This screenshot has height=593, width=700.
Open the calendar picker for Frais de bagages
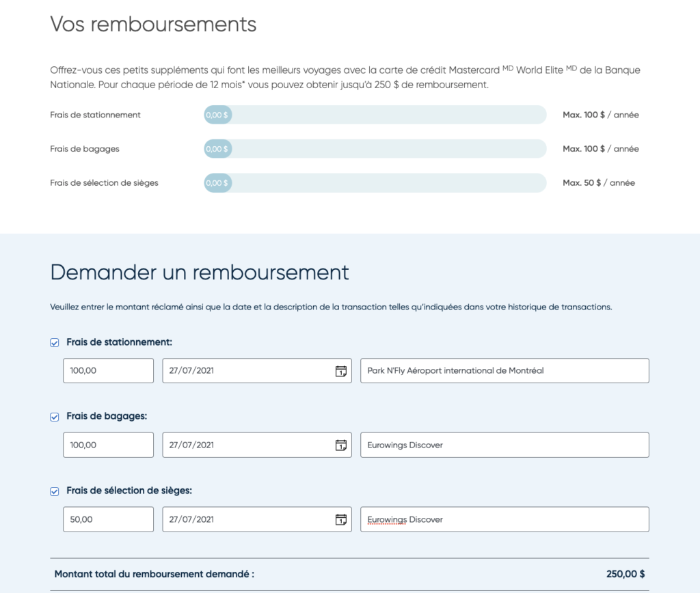click(341, 445)
